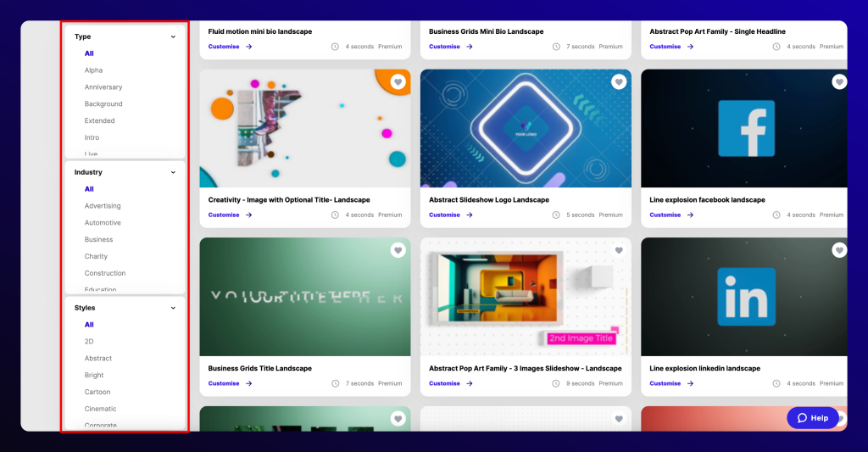The image size is (868, 452).
Task: Open Line explosion linkedin thumbnail
Action: [x=744, y=297]
